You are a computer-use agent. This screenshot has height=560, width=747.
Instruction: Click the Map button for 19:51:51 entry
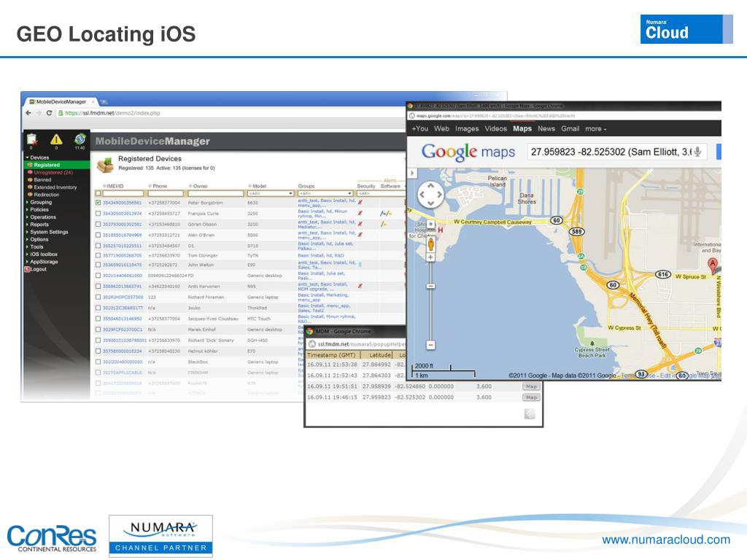tap(531, 386)
